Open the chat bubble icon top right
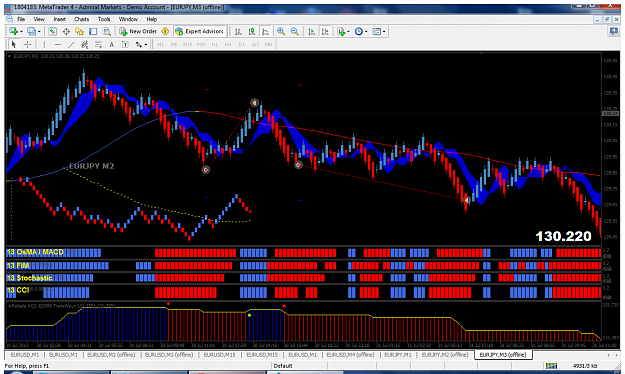The width and height of the screenshot is (625, 374). click(613, 31)
